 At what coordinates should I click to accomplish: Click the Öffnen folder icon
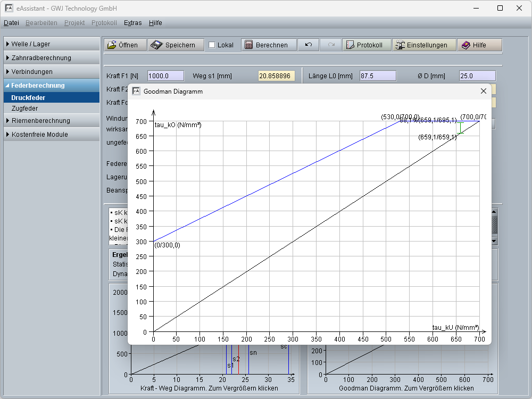pyautogui.click(x=112, y=45)
